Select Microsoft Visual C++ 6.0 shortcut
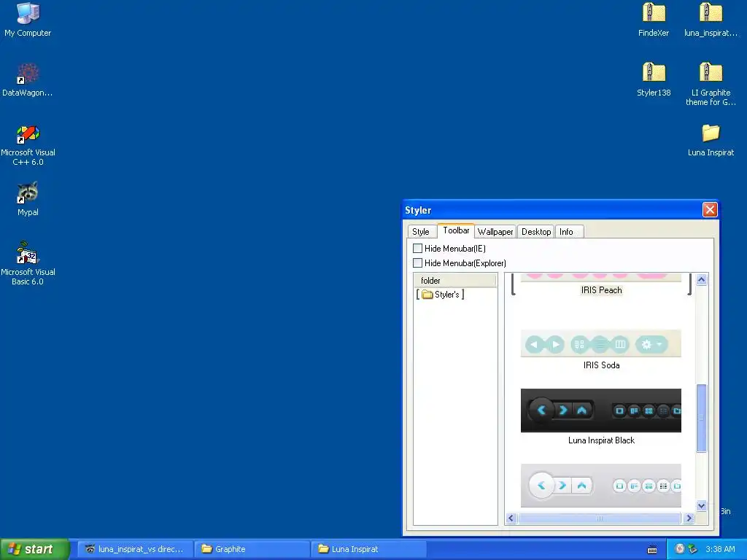Image resolution: width=747 pixels, height=560 pixels. 28,145
